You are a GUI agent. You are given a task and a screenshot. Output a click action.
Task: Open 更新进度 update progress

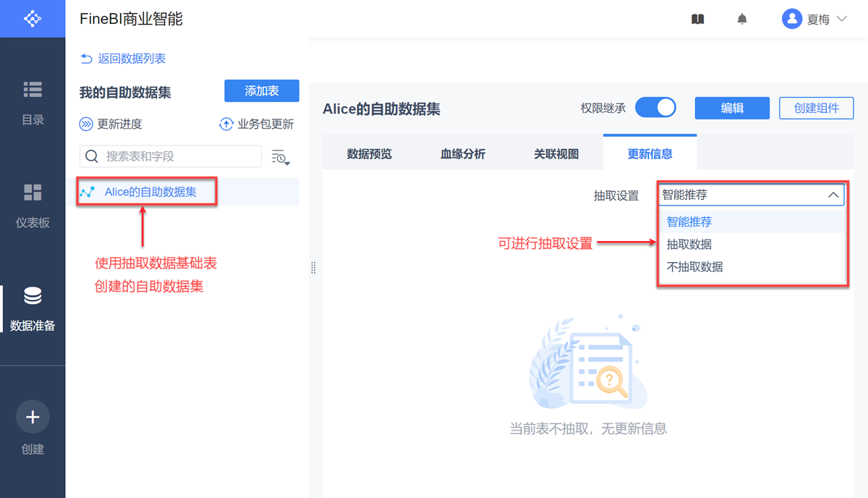(x=111, y=124)
